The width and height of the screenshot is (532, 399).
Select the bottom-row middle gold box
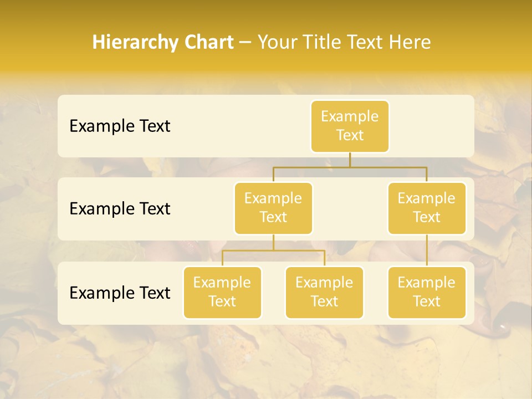pyautogui.click(x=324, y=292)
